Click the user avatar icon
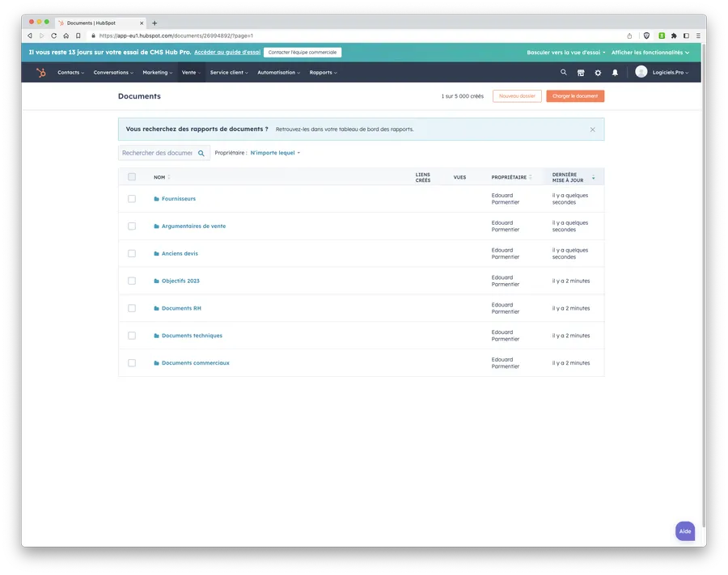 pyautogui.click(x=641, y=71)
